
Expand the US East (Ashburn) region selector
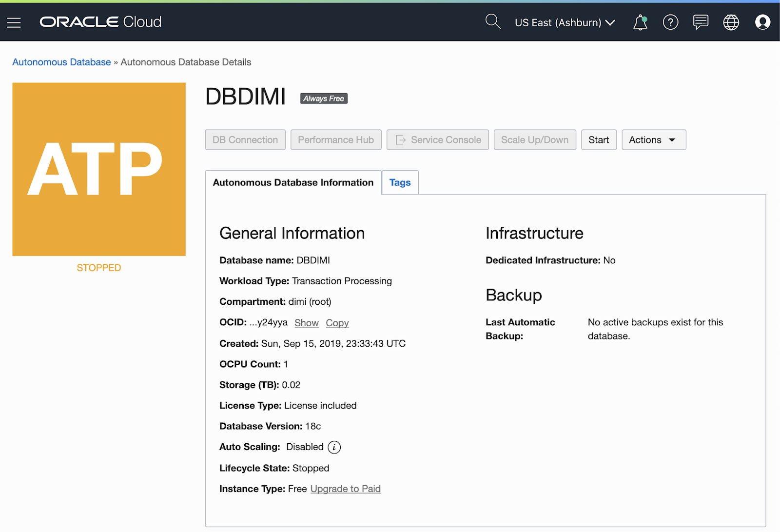pos(565,22)
